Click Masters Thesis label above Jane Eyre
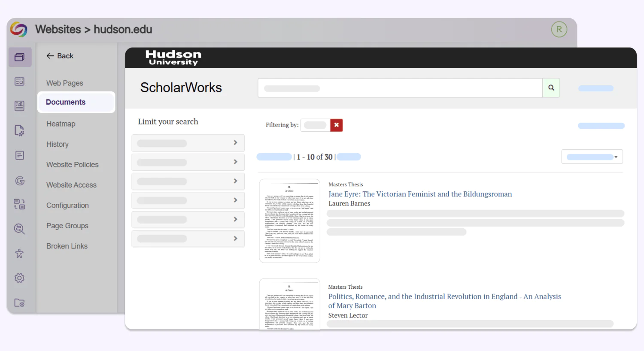Viewport: 644px width, 351px height. point(346,185)
